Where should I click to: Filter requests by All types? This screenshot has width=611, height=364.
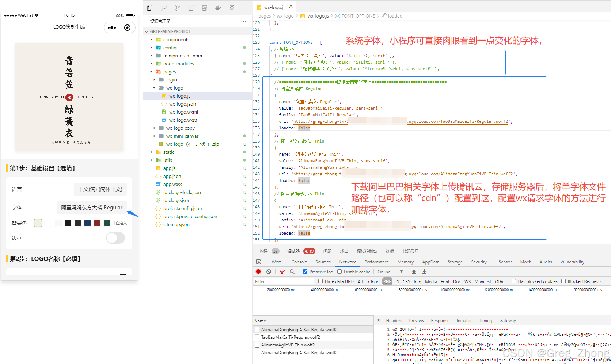[x=360, y=281]
